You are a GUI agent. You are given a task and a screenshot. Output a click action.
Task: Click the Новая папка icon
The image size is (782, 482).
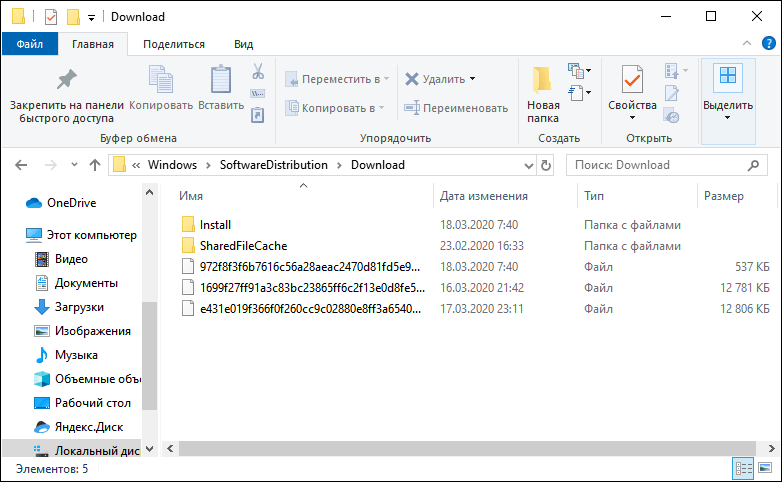coord(542,80)
